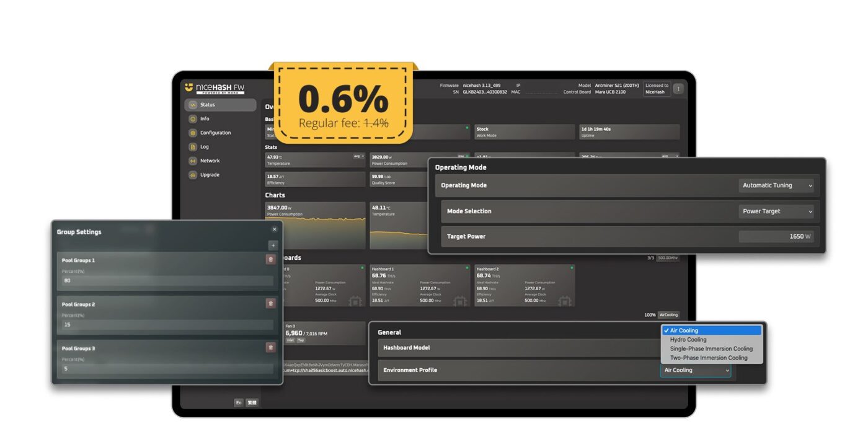Click the Inlet tag on Fan 0
Screen dimensions: 868x434
point(290,340)
